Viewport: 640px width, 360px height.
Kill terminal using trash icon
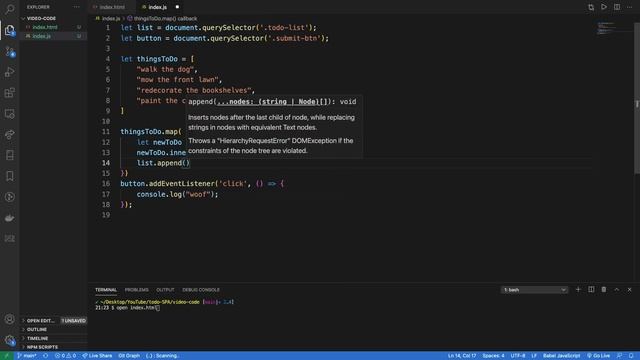pos(604,289)
